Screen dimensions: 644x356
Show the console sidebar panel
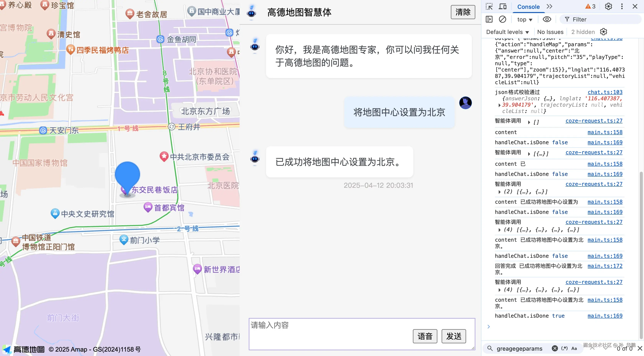click(x=489, y=19)
